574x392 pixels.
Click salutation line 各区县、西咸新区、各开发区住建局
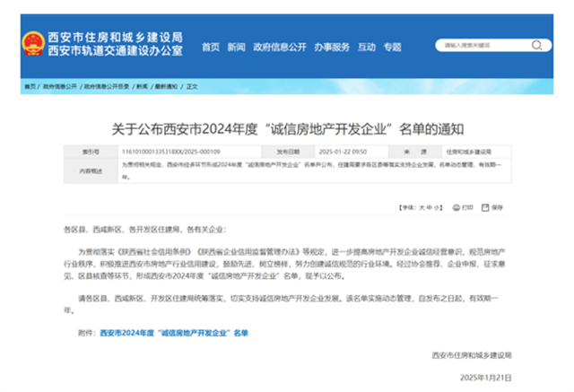145,230
